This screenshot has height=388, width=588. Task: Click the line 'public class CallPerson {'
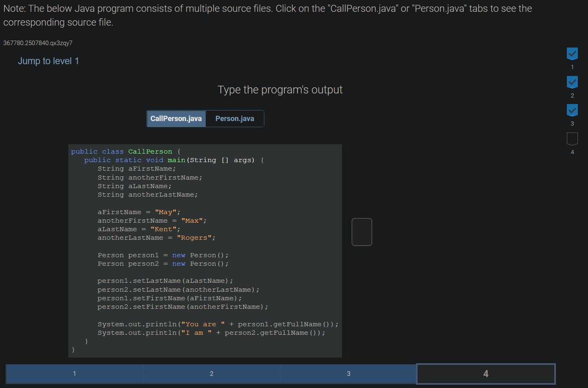126,152
